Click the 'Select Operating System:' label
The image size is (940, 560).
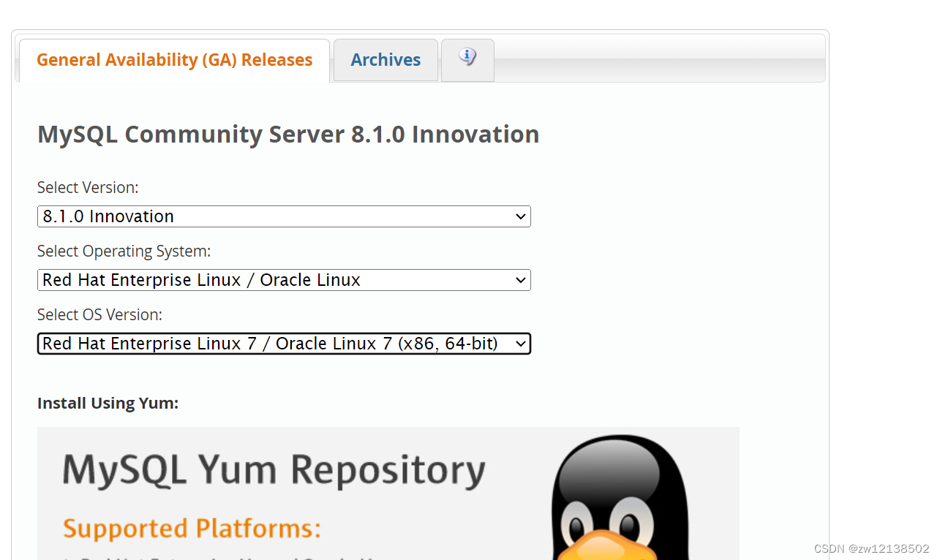tap(124, 251)
